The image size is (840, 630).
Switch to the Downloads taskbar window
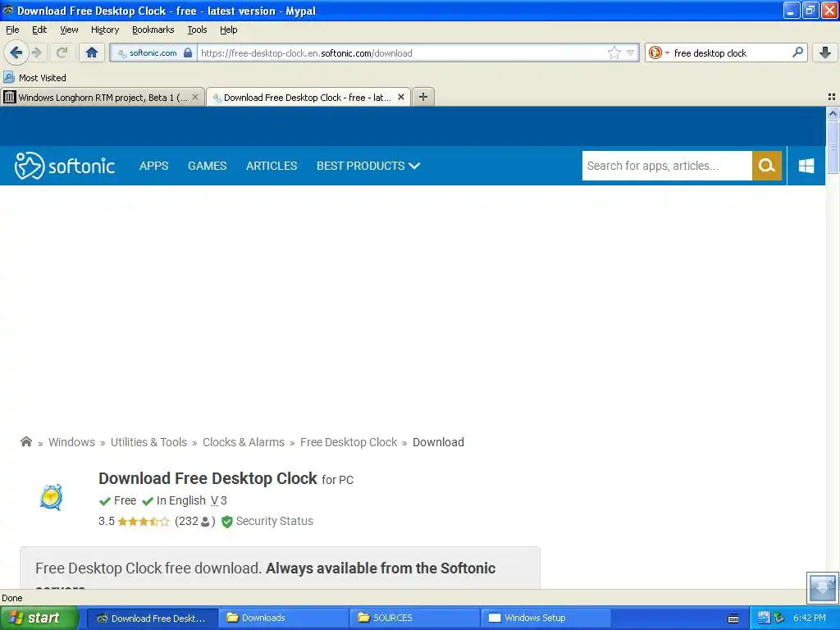point(283,618)
